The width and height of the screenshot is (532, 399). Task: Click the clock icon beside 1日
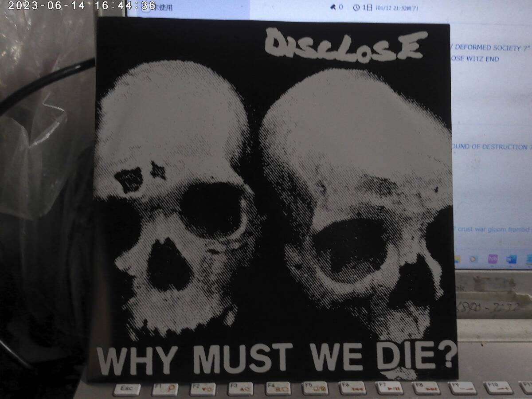(x=356, y=7)
